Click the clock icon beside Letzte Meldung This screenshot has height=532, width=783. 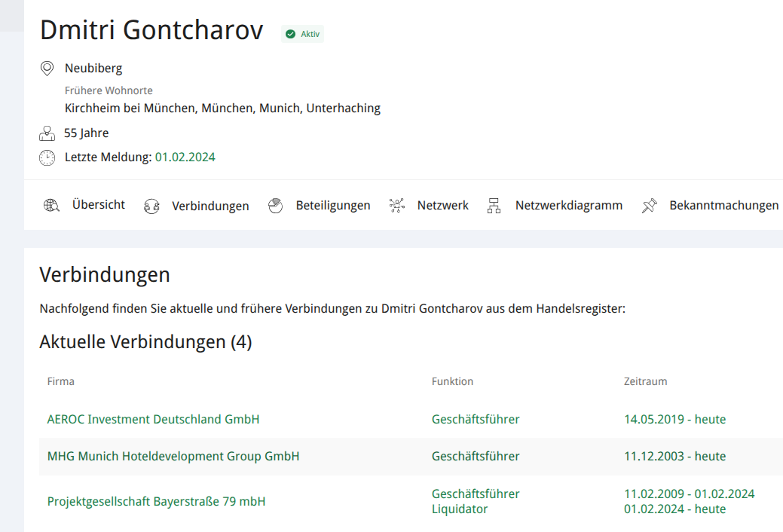coord(47,157)
